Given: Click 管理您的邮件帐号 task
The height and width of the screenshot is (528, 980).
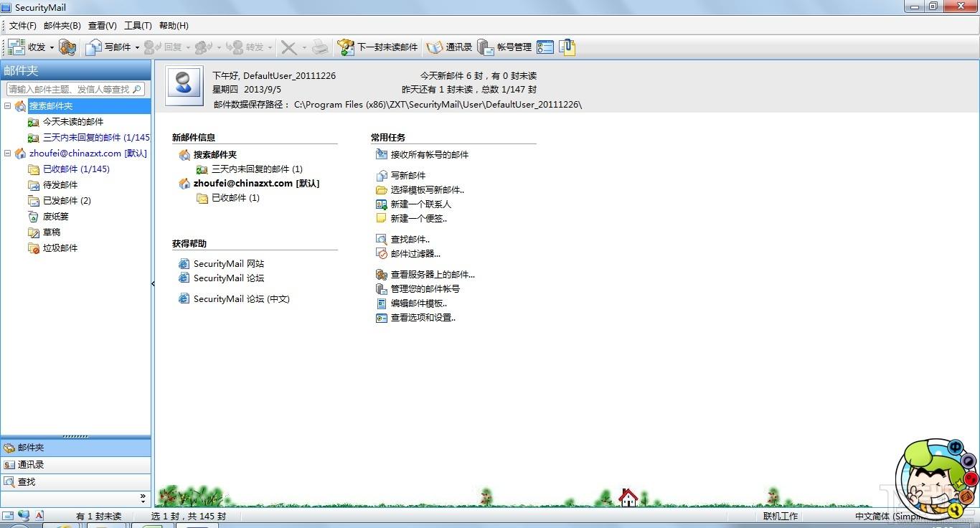Looking at the screenshot, I should (425, 289).
